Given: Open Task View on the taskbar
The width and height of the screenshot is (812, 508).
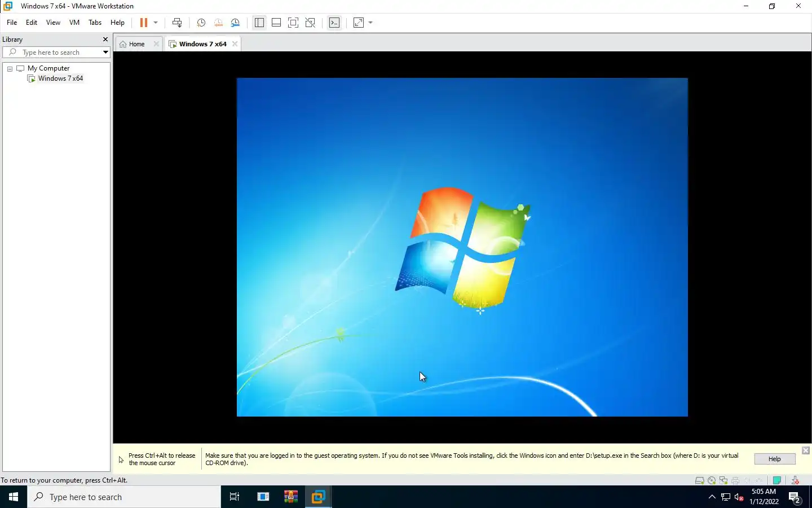Looking at the screenshot, I should point(235,497).
